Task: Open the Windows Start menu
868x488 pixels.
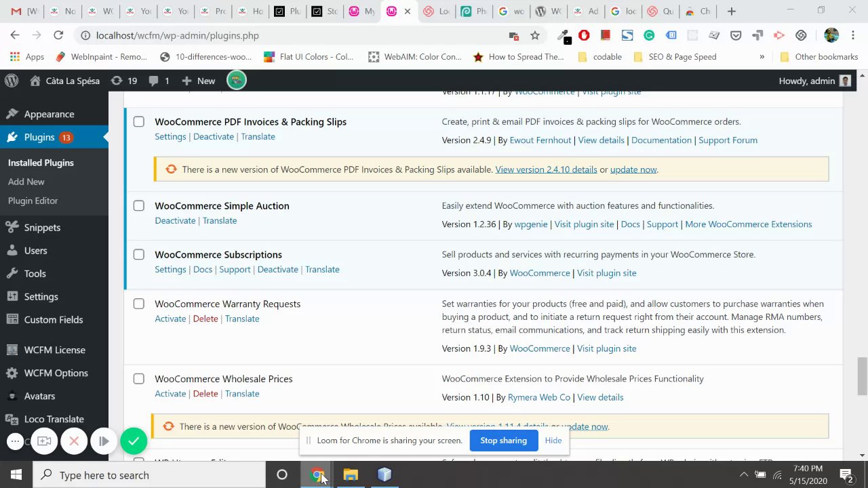Action: coord(16,475)
